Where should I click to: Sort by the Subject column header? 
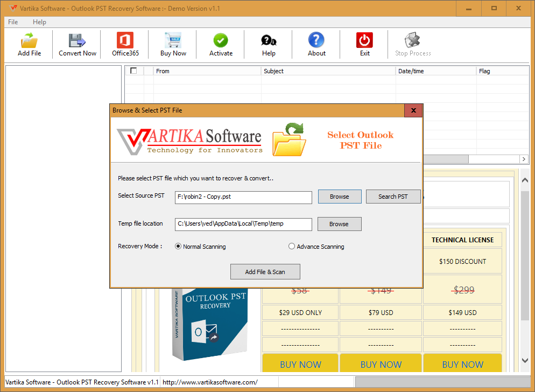328,71
